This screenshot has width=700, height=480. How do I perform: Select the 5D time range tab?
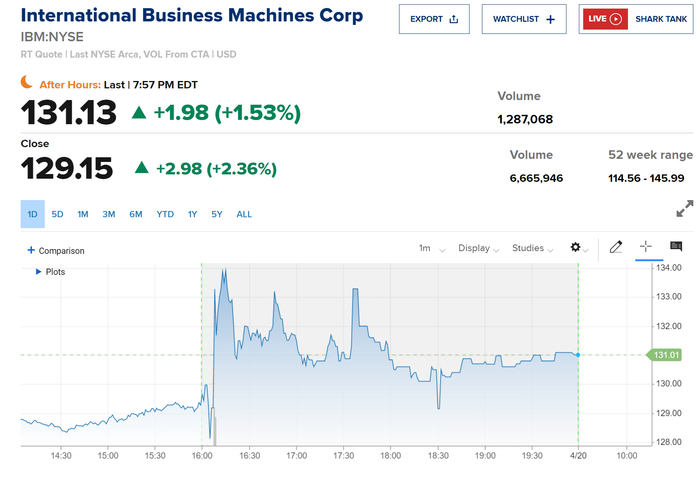pos(58,214)
